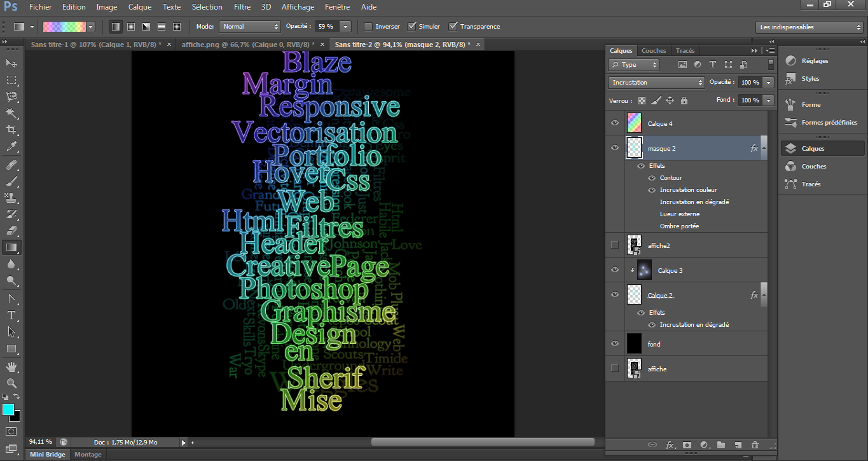The image size is (868, 461).
Task: Select the Blur drop tool
Action: (11, 264)
